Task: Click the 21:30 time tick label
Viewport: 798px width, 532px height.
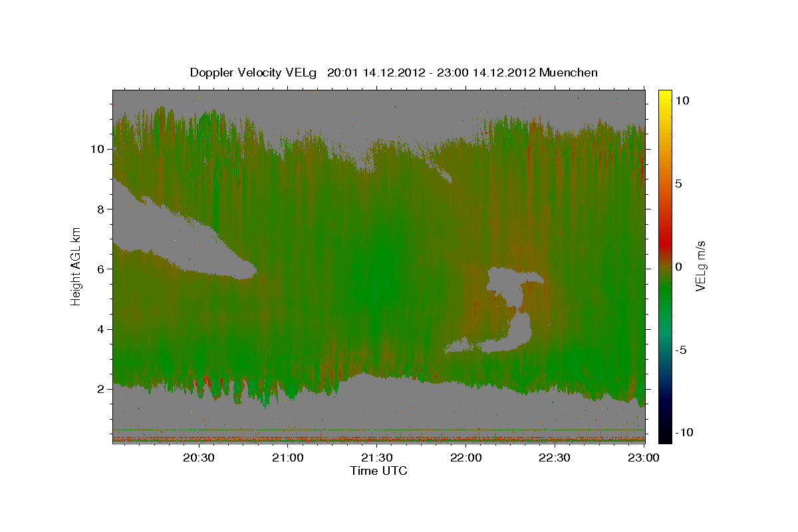Action: click(377, 458)
